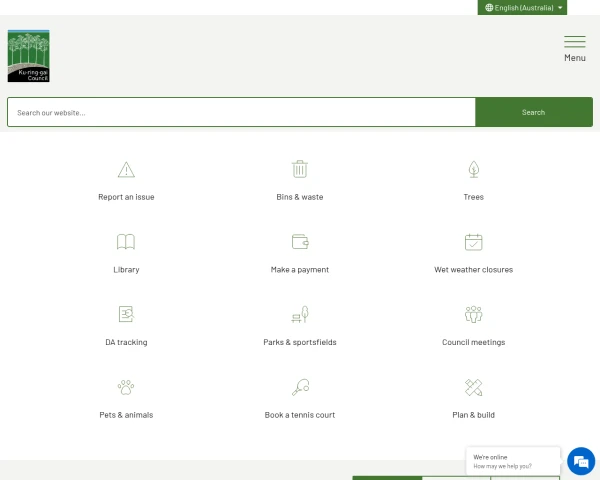Open the Wet weather closures calendar icon

tap(474, 242)
